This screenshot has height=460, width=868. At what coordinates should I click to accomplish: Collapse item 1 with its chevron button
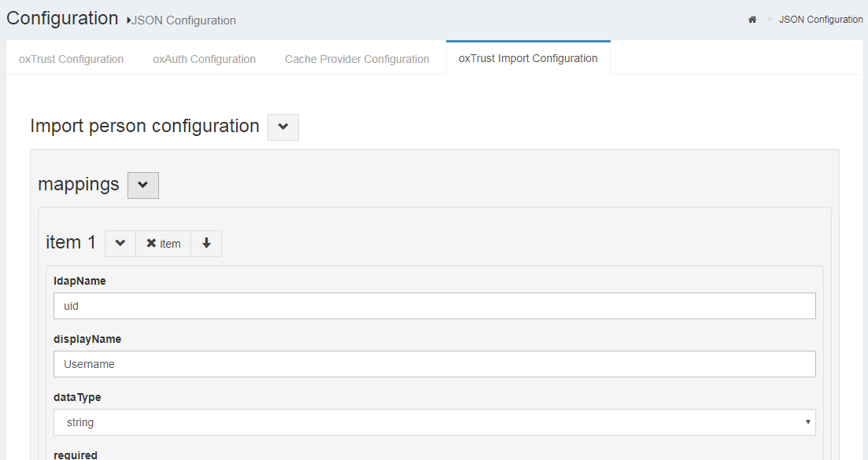120,244
